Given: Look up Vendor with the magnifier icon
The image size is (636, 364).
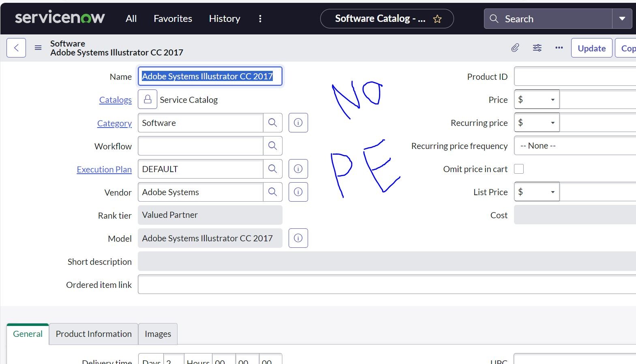Looking at the screenshot, I should [273, 192].
